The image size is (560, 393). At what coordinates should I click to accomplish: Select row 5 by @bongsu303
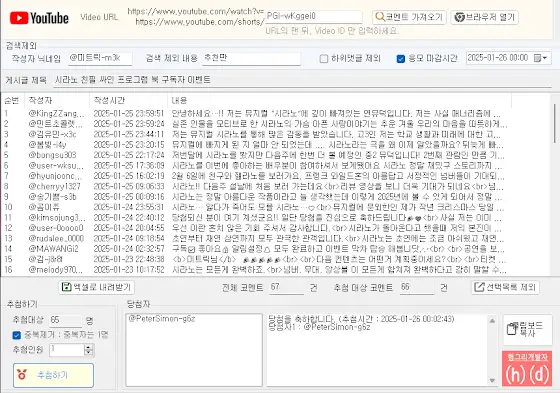(x=255, y=155)
